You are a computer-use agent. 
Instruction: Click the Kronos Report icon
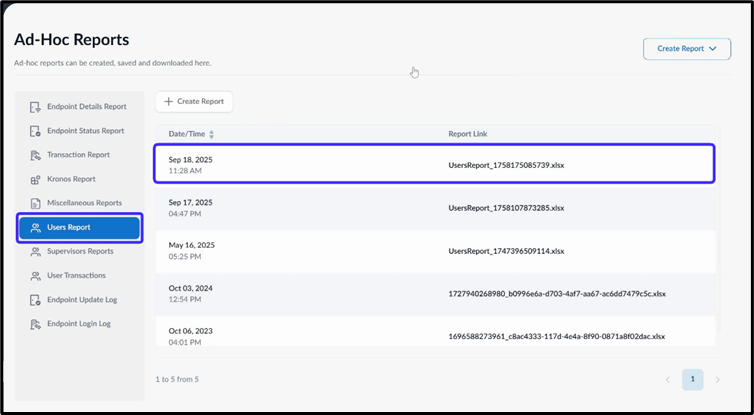click(x=35, y=179)
